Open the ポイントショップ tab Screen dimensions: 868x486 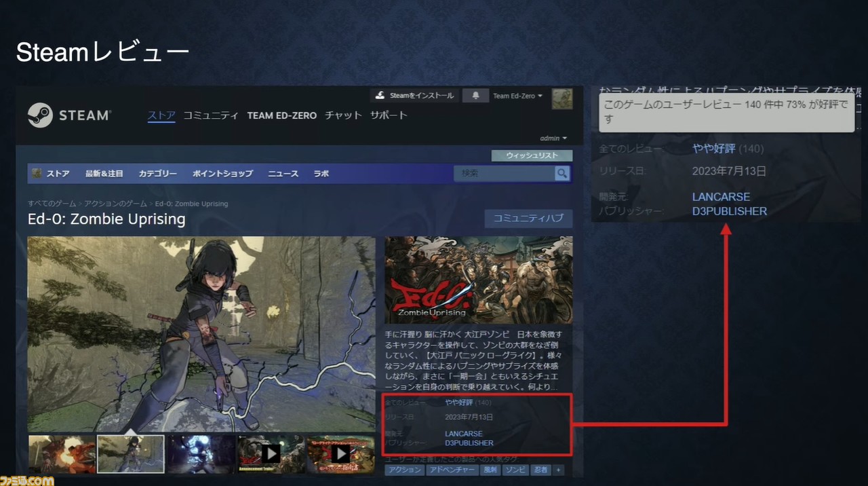coord(222,174)
